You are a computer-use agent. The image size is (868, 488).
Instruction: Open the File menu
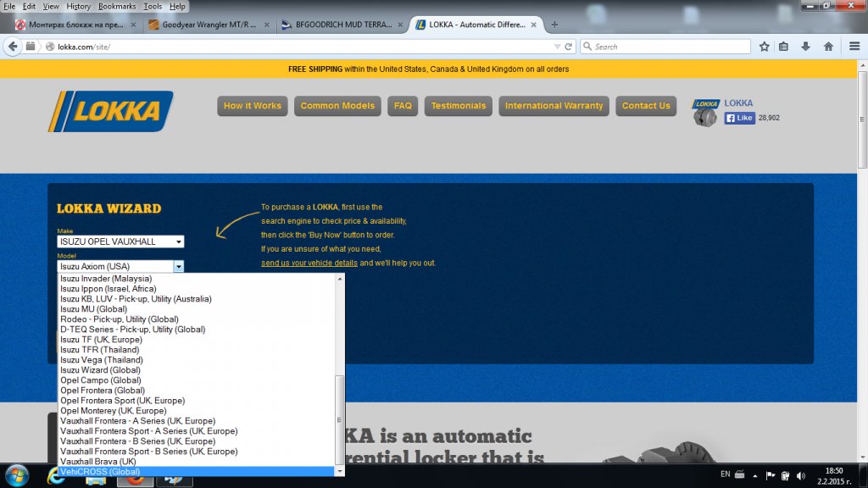coord(9,7)
